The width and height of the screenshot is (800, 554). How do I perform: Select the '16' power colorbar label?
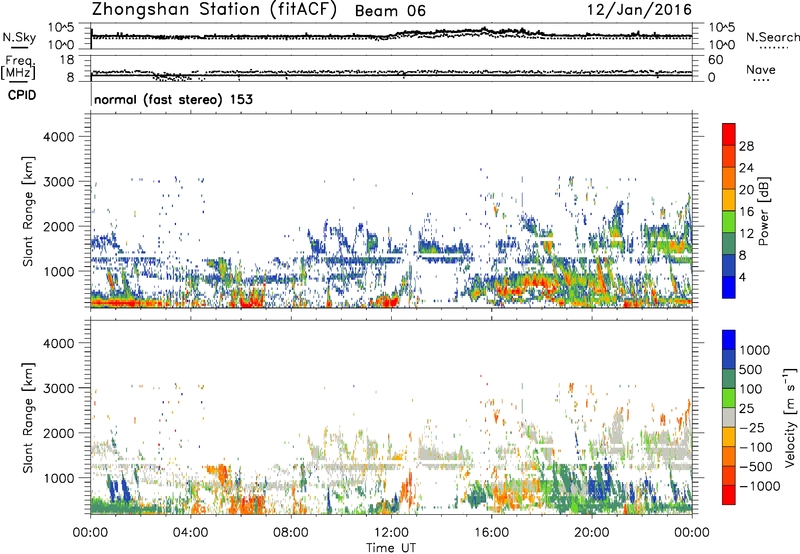pyautogui.click(x=746, y=212)
